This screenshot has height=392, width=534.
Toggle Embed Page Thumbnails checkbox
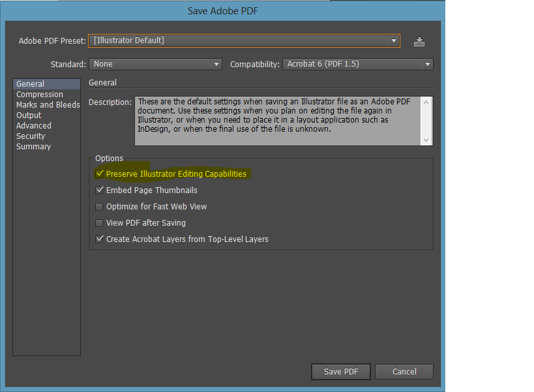coord(99,190)
